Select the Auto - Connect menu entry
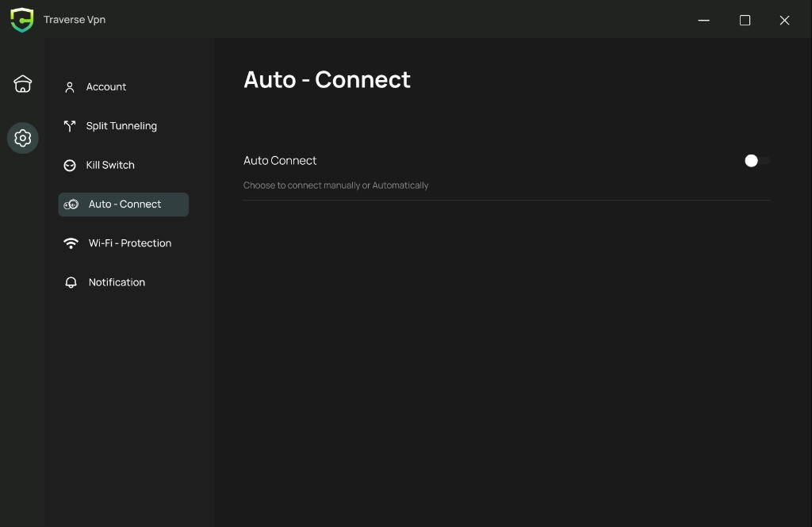 pos(123,204)
